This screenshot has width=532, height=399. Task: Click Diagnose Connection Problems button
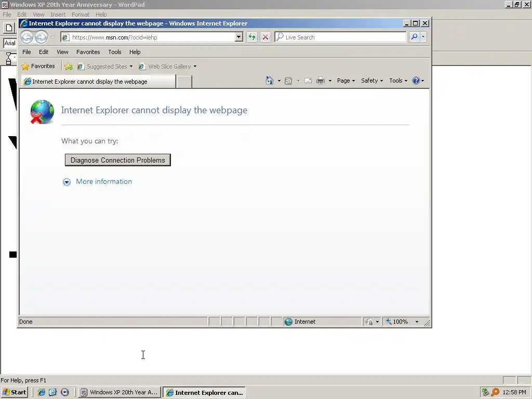[118, 160]
